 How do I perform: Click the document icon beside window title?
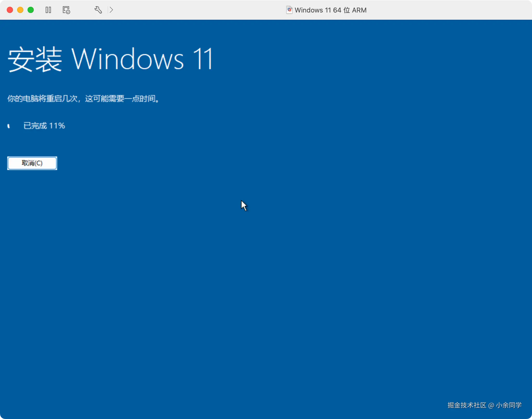click(289, 10)
